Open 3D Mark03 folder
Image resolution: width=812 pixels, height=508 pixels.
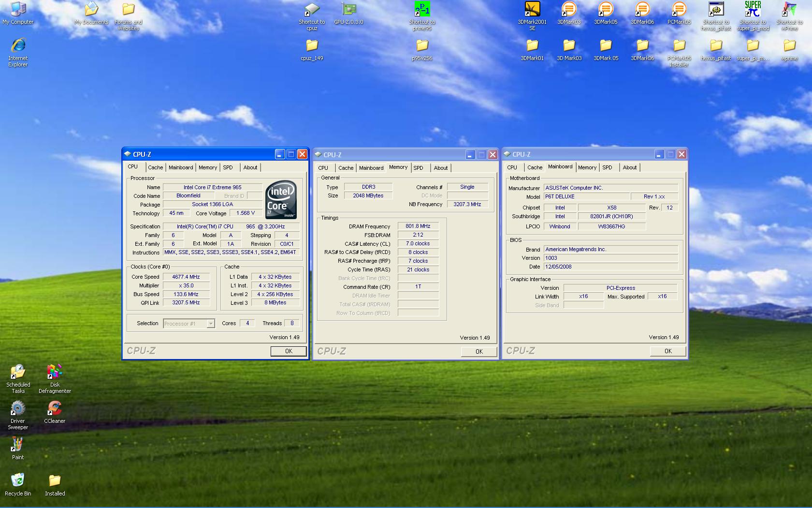point(569,49)
